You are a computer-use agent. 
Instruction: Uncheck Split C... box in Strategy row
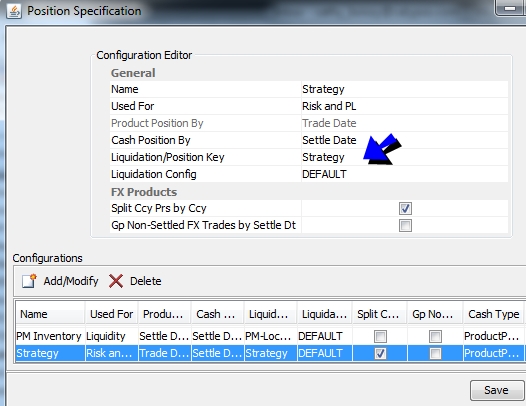click(380, 353)
